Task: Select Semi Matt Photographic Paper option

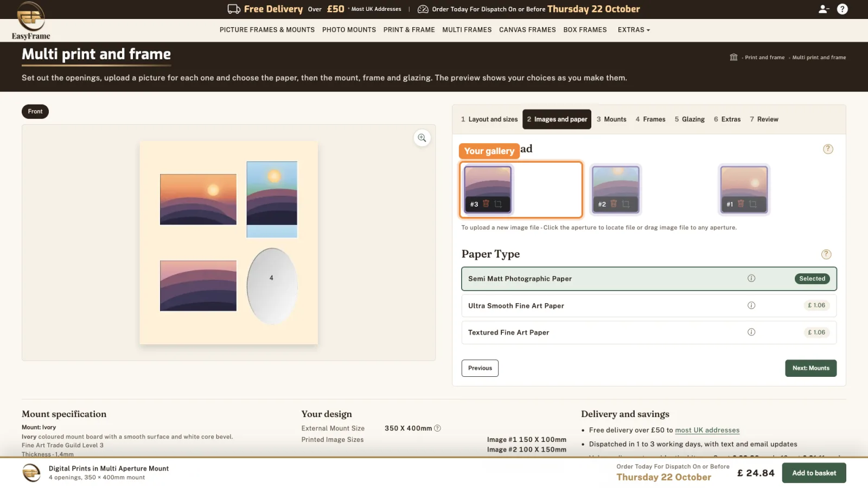Action: (649, 279)
